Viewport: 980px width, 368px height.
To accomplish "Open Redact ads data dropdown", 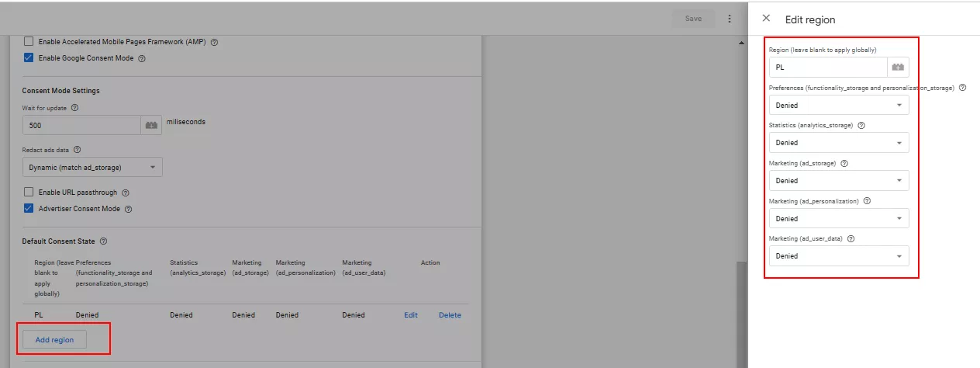I will tap(92, 167).
